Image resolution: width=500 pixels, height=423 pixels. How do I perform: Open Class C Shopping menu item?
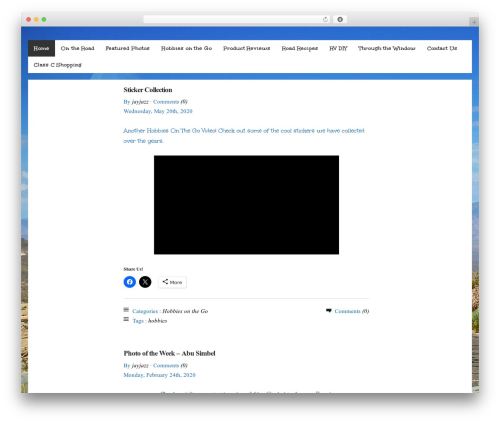[57, 65]
